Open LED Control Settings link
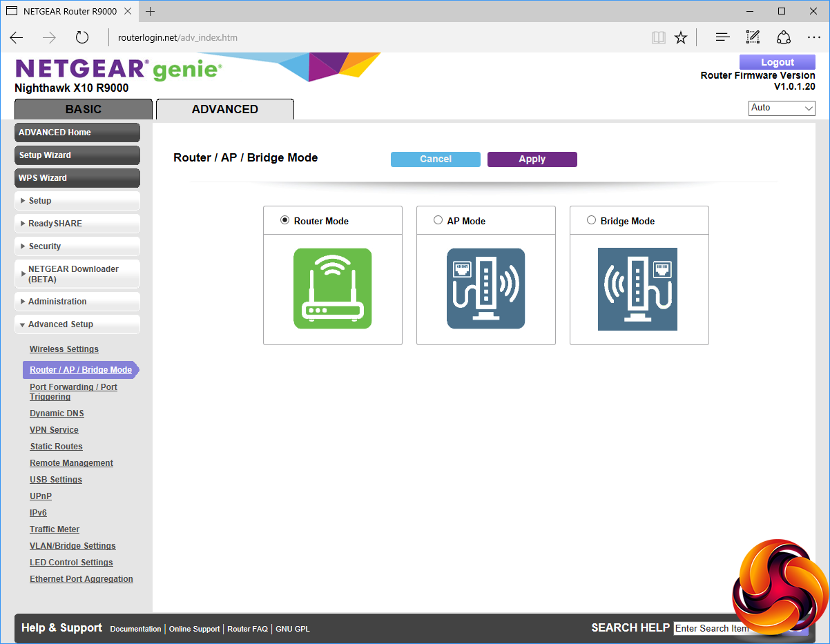Viewport: 830px width, 644px height. tap(71, 563)
